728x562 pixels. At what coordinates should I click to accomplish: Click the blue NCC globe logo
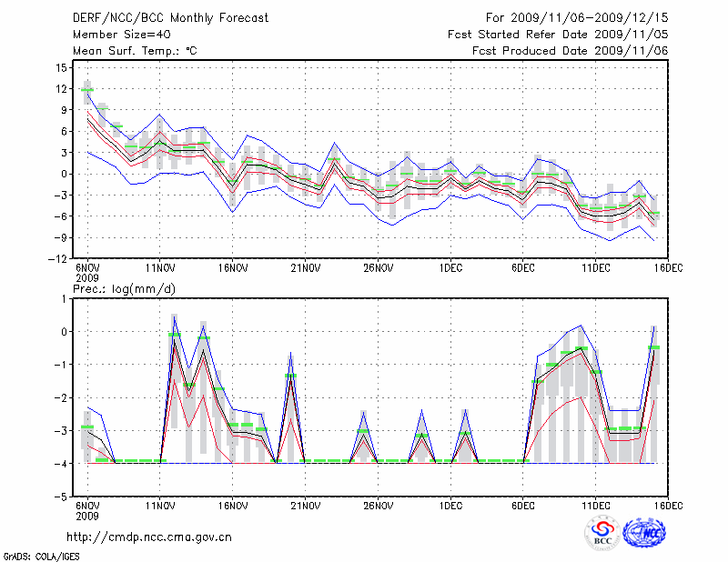point(644,532)
